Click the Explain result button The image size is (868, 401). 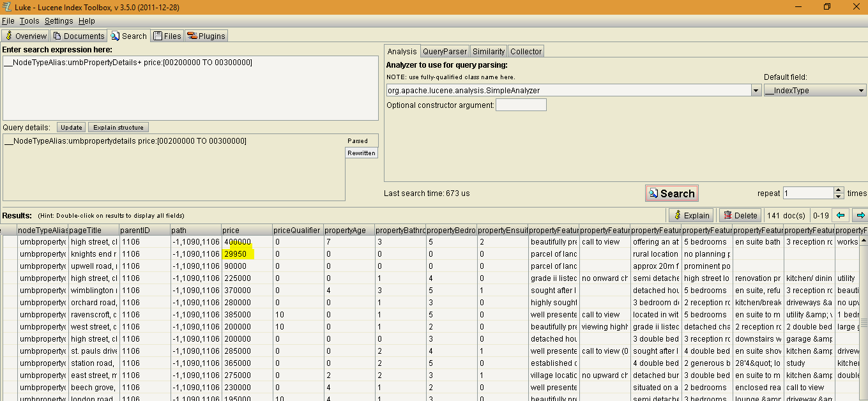[691, 215]
